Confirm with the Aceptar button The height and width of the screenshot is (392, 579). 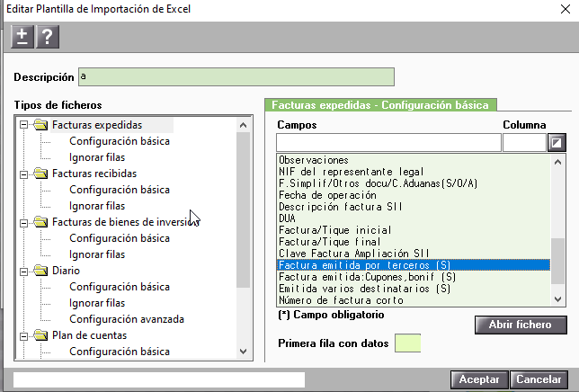pos(479,379)
